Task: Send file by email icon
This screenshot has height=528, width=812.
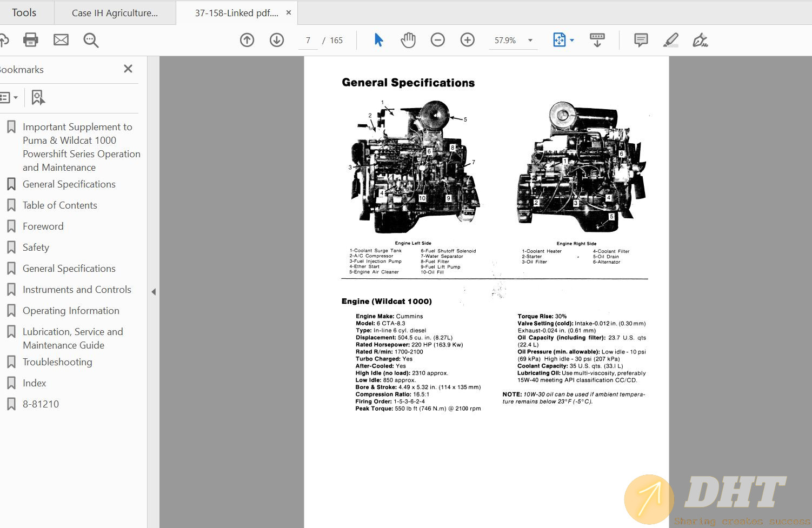Action: click(61, 40)
